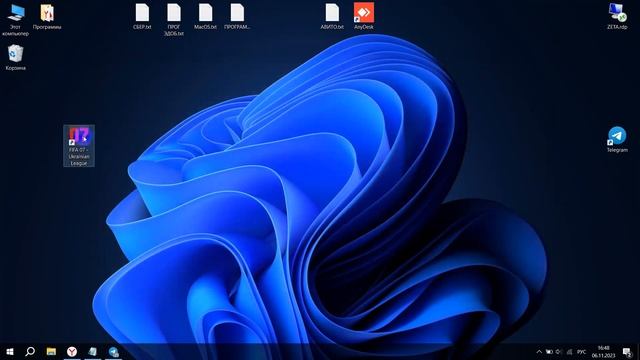
Task: Switch to Telegram in the taskbar
Action: point(114,351)
